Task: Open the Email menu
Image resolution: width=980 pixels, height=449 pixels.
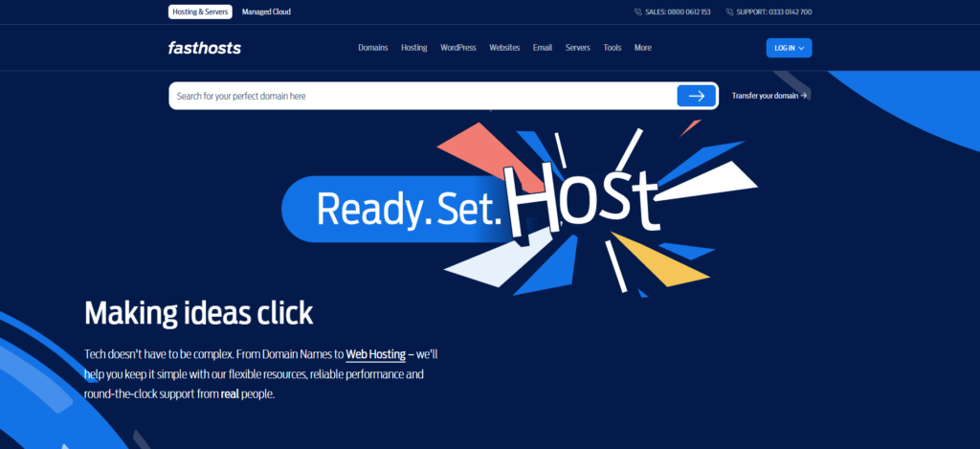Action: point(543,48)
